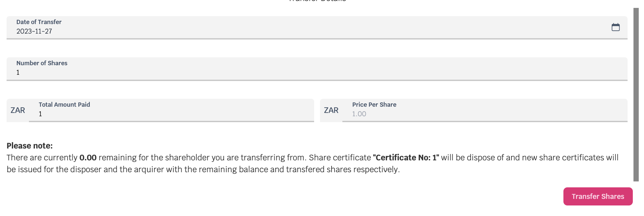Click the partially visible Transfer Details heading
644x216 pixels.
point(317,1)
